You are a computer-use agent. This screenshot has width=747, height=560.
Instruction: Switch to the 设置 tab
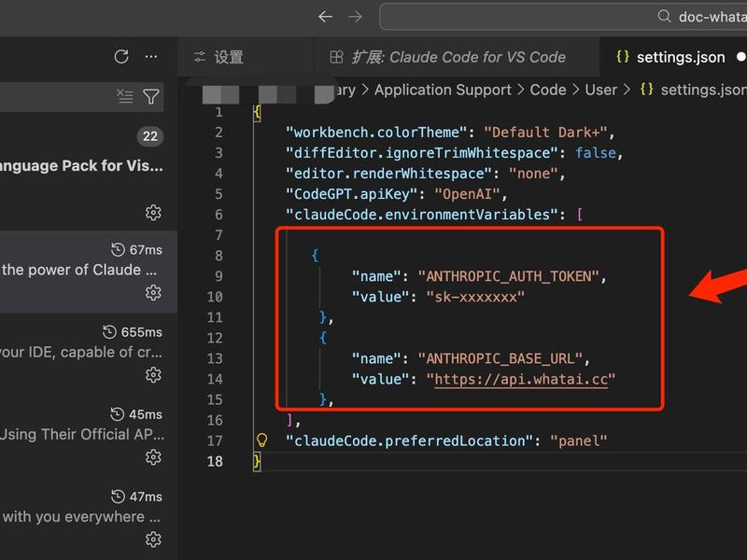(246, 57)
